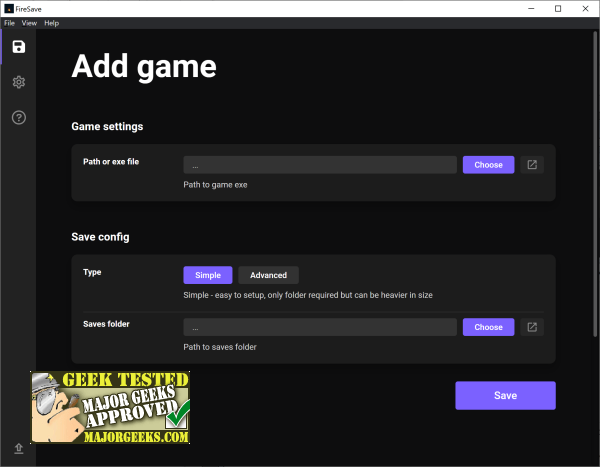Open the Help menu

[51, 23]
